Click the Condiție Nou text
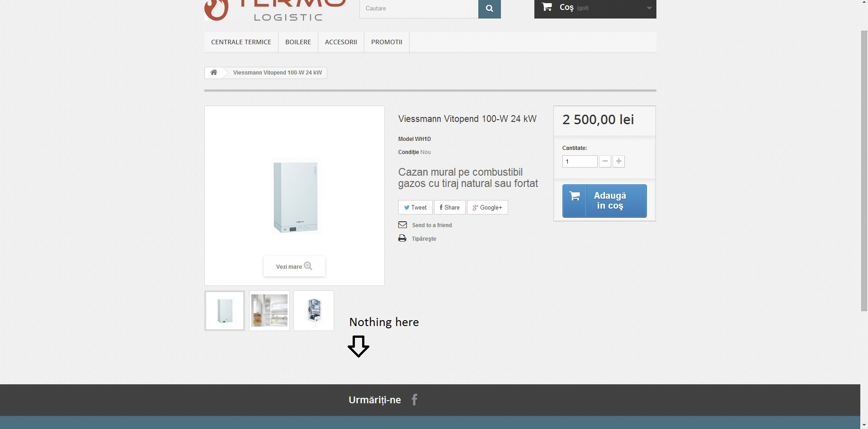 coord(415,152)
